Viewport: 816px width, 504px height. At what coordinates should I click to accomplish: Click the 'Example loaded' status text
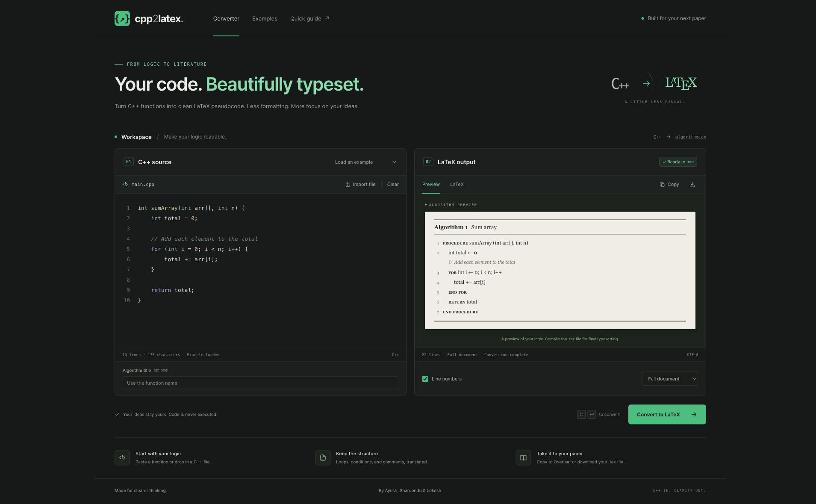[x=203, y=355]
